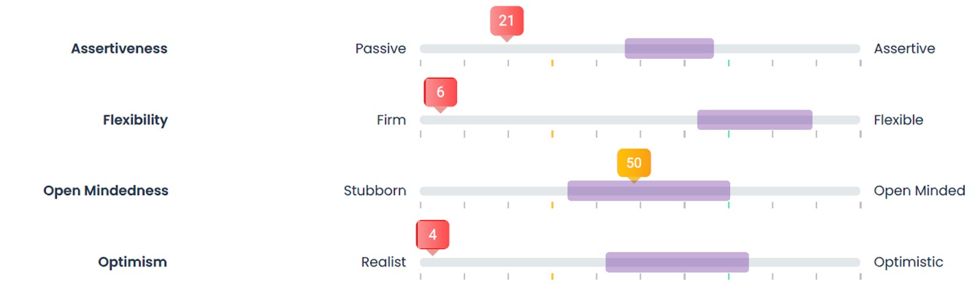Screen dimensions: 980x285
Task: Click the Assertiveness trait heading
Action: point(119,49)
